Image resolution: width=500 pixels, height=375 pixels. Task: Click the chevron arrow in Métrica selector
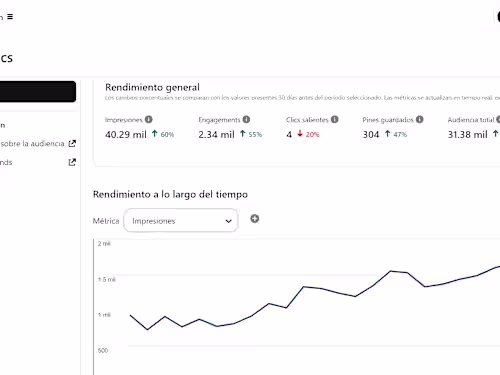pos(228,221)
